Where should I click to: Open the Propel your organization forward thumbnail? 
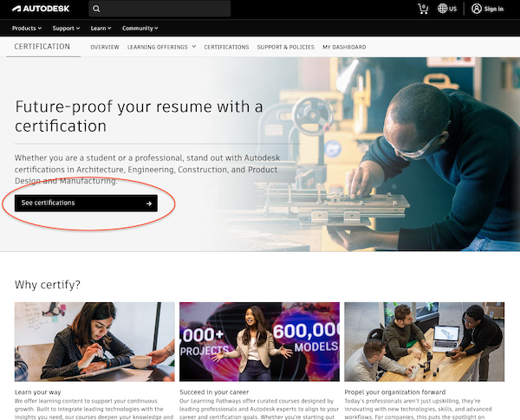424,342
